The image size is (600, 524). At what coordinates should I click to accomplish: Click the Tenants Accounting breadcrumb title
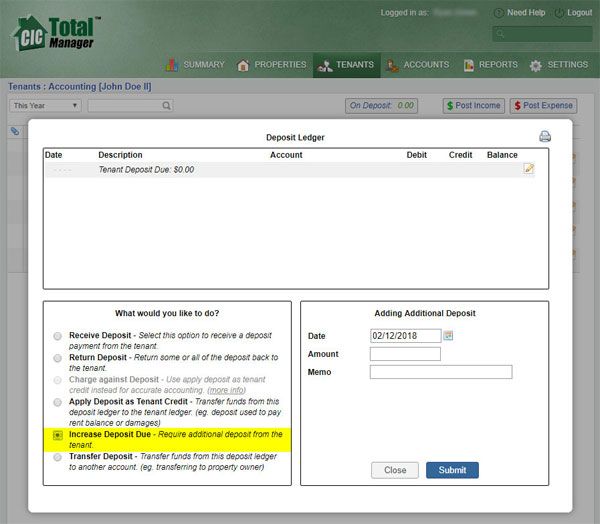point(80,87)
